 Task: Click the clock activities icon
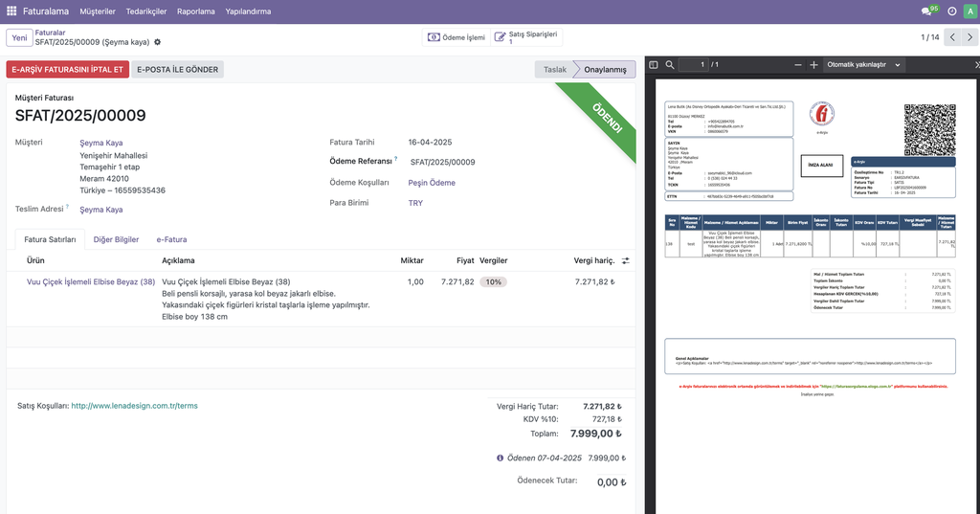click(951, 11)
